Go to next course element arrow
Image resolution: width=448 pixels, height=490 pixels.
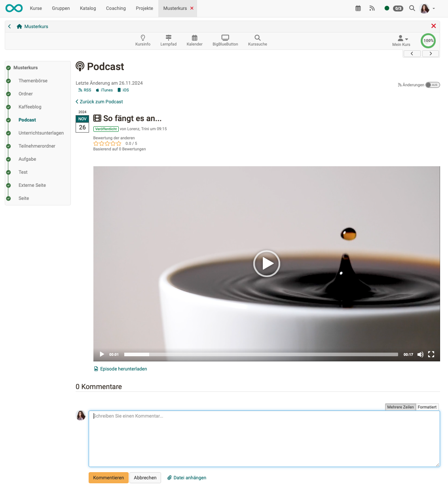(x=431, y=54)
